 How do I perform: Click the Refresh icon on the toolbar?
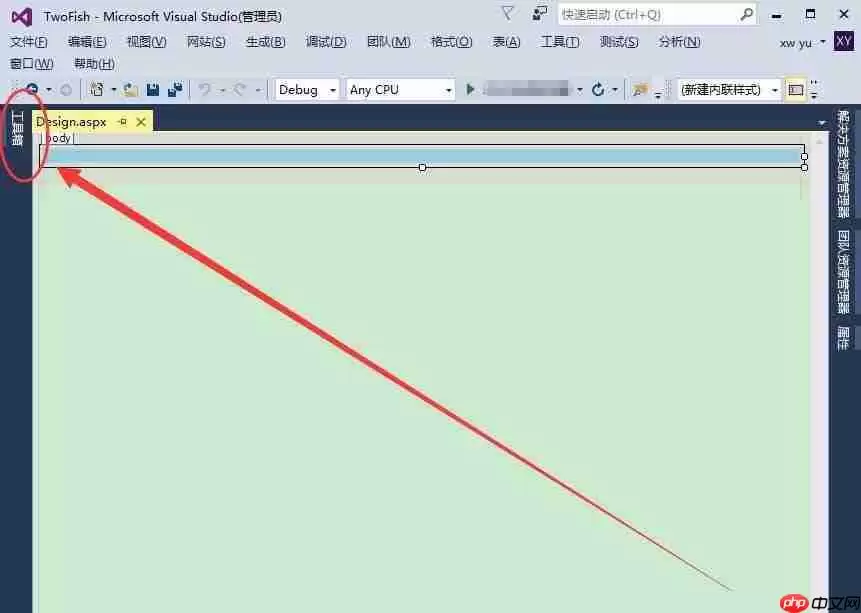click(x=598, y=90)
